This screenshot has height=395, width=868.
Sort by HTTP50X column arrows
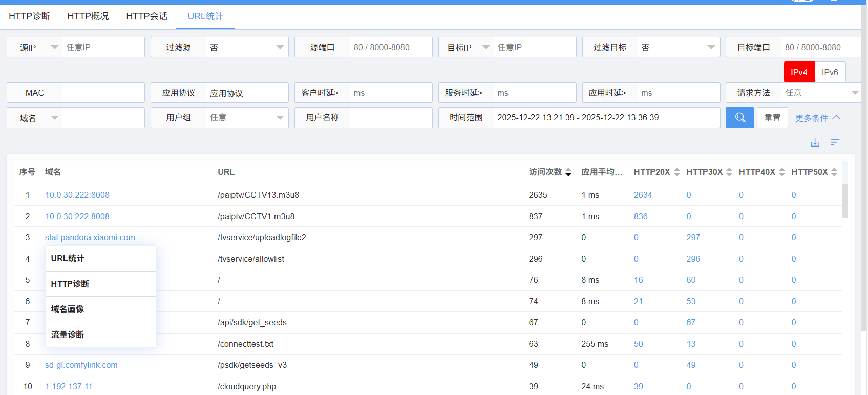pos(834,172)
